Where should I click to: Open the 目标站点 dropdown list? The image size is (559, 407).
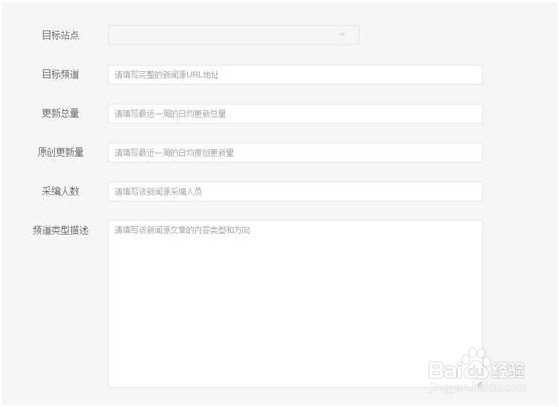coord(234,35)
